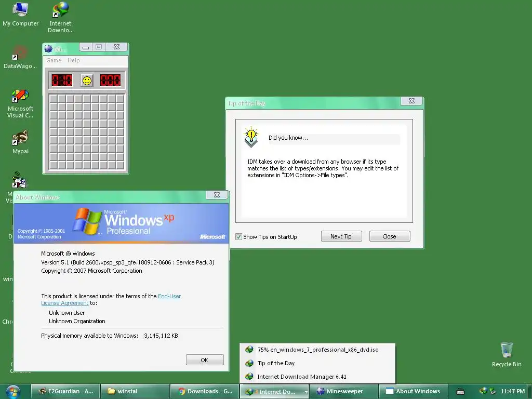Click top-left Minesweeper grid cell
The height and width of the screenshot is (399, 532).
pos(54,98)
